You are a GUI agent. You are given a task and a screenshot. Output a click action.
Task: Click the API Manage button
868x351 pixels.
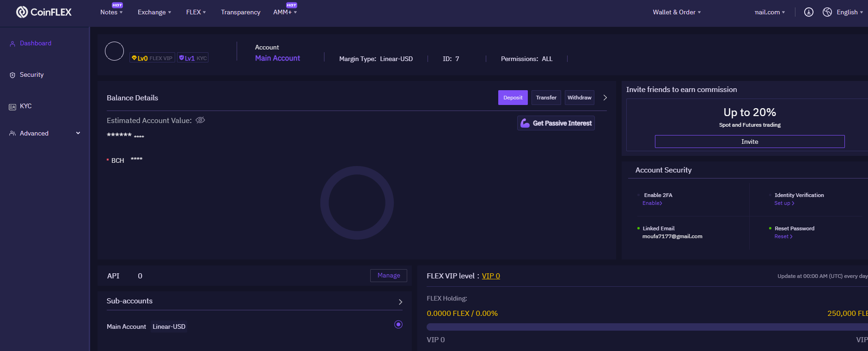pos(389,275)
